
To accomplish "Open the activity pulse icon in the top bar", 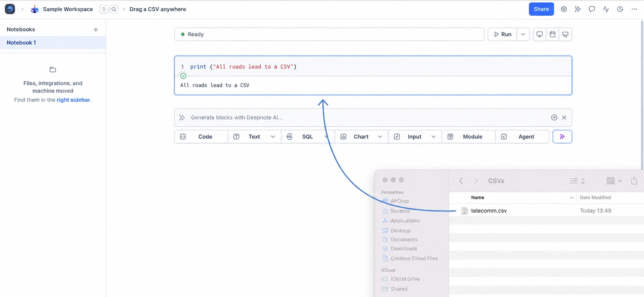I will [606, 9].
